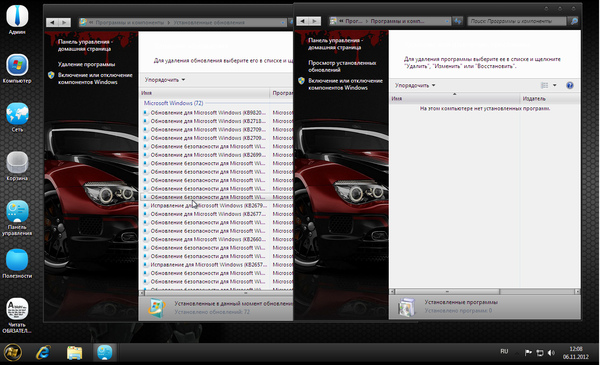Screen dimensions: 600x365
Task: Open the Админ desktop icon
Action: click(x=17, y=19)
